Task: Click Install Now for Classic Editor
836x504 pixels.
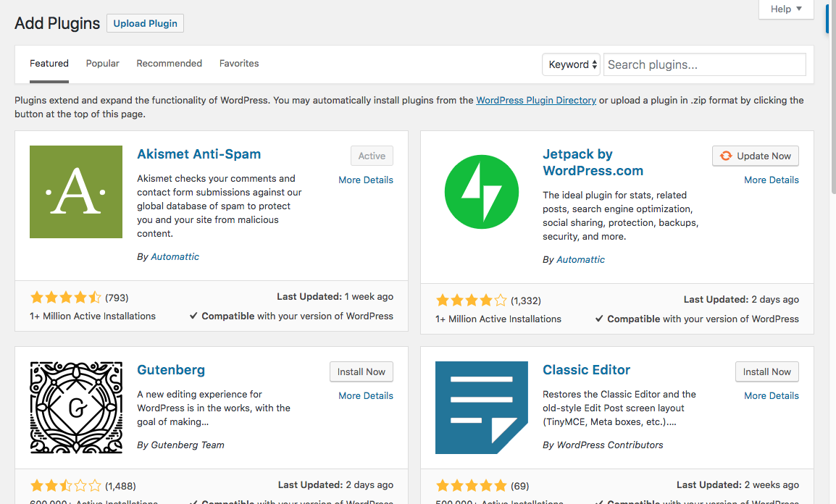Action: point(767,372)
